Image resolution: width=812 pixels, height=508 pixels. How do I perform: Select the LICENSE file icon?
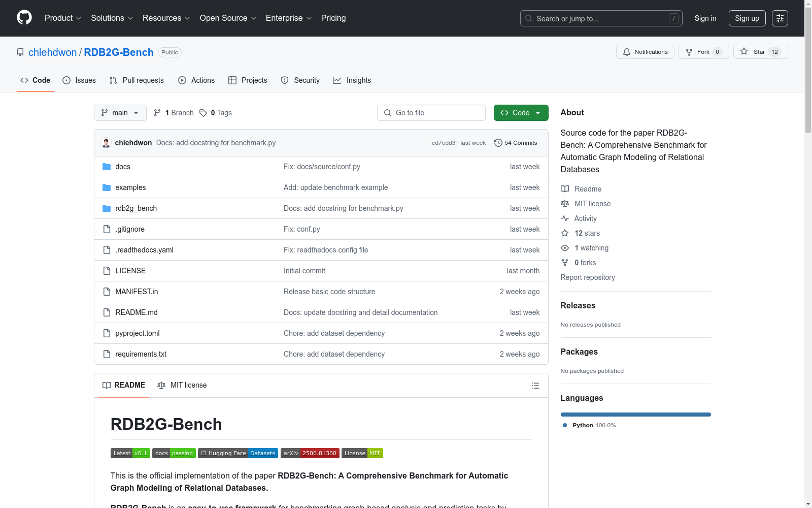(x=107, y=271)
